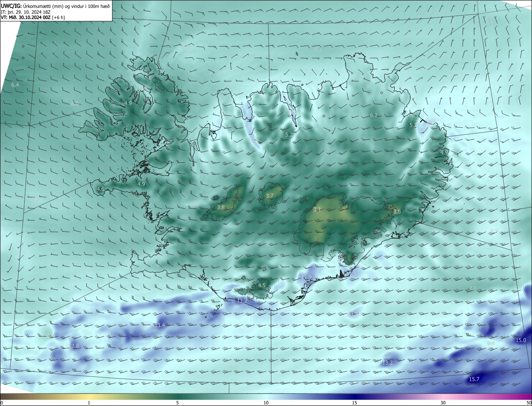Click the "IT: þri. 29. 10. 2024 18Z" line
The height and width of the screenshot is (406, 532).
tap(25, 12)
